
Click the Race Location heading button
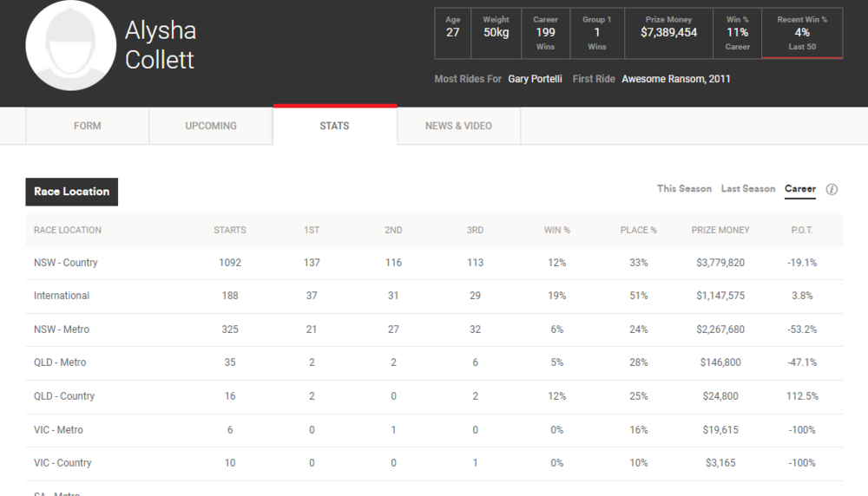[x=72, y=192]
